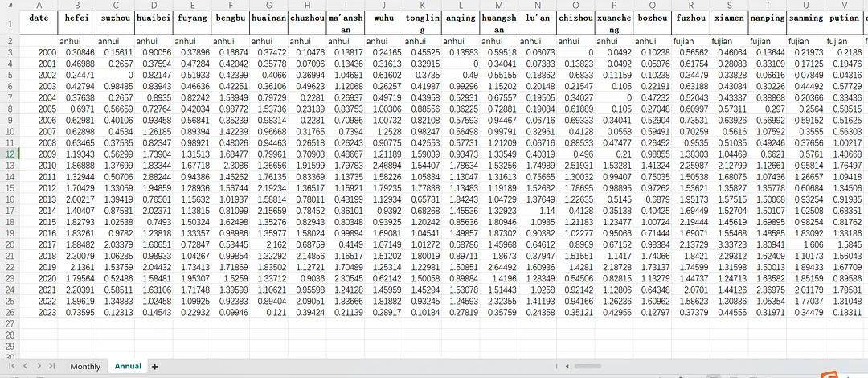Click the 'xiamen' header cell
The image size is (868, 378).
coord(730,24)
